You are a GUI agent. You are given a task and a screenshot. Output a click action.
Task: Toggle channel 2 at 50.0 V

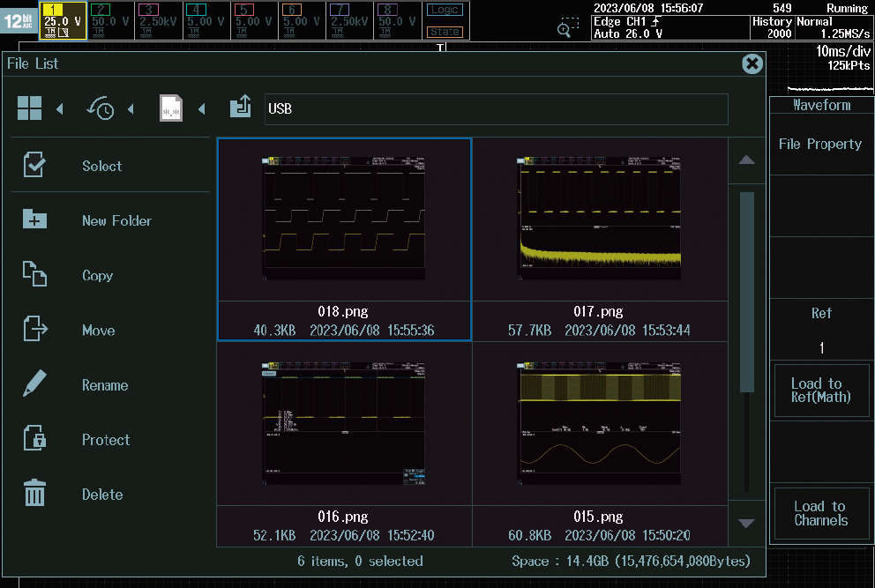[110, 20]
